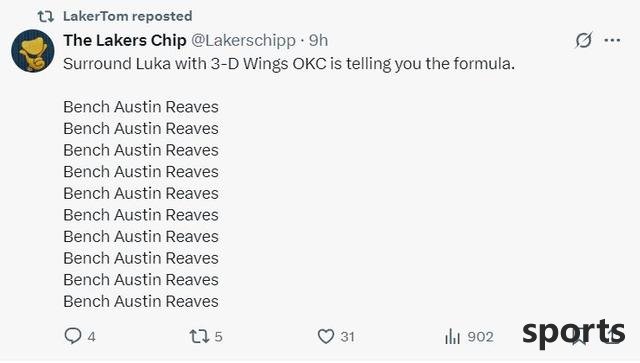Click the reply count 4
The height and width of the screenshot is (363, 640).
91,337
